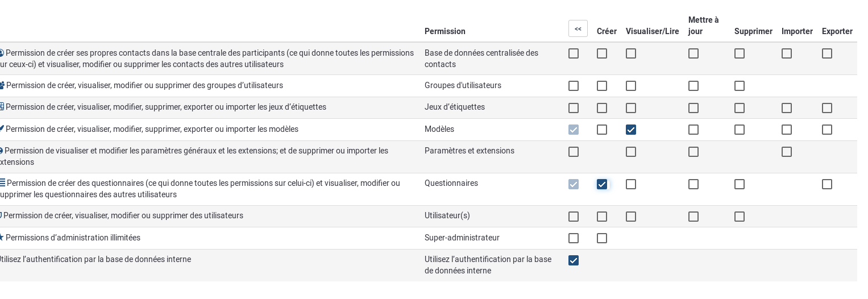868x299 pixels.
Task: Click the star icon beside Permissions d'administration illimitées
Action: point(2,238)
